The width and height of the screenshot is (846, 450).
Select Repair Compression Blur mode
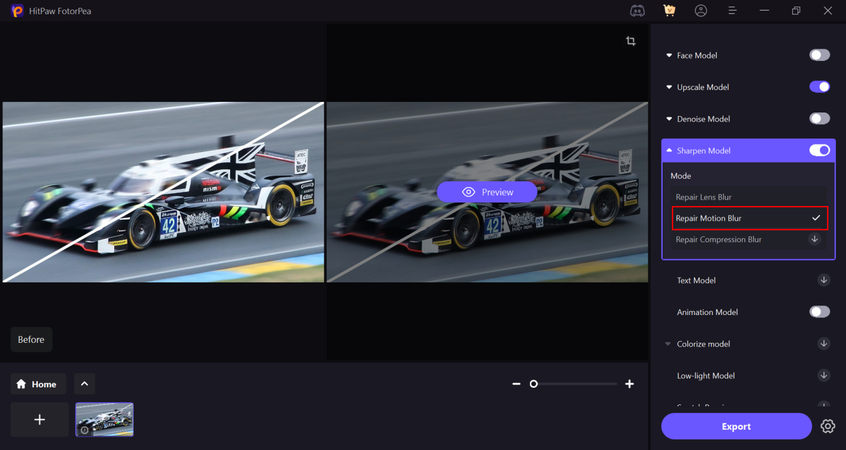click(748, 240)
